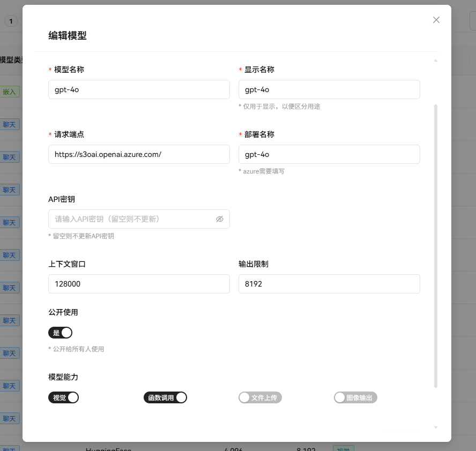Close the 编辑模型 dialog with the X
The width and height of the screenshot is (476, 451).
(x=436, y=20)
